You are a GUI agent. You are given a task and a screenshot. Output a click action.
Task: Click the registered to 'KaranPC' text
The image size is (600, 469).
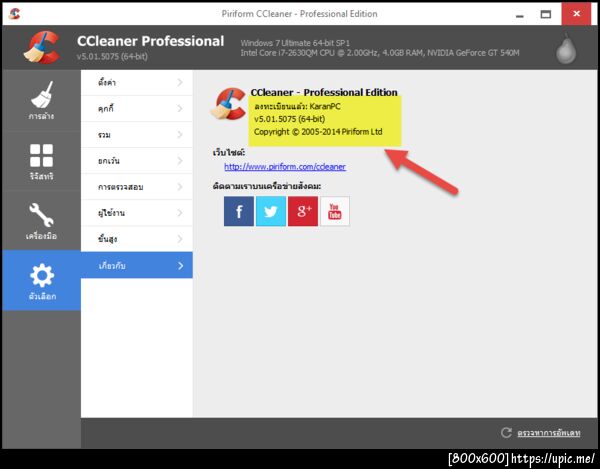tap(297, 106)
